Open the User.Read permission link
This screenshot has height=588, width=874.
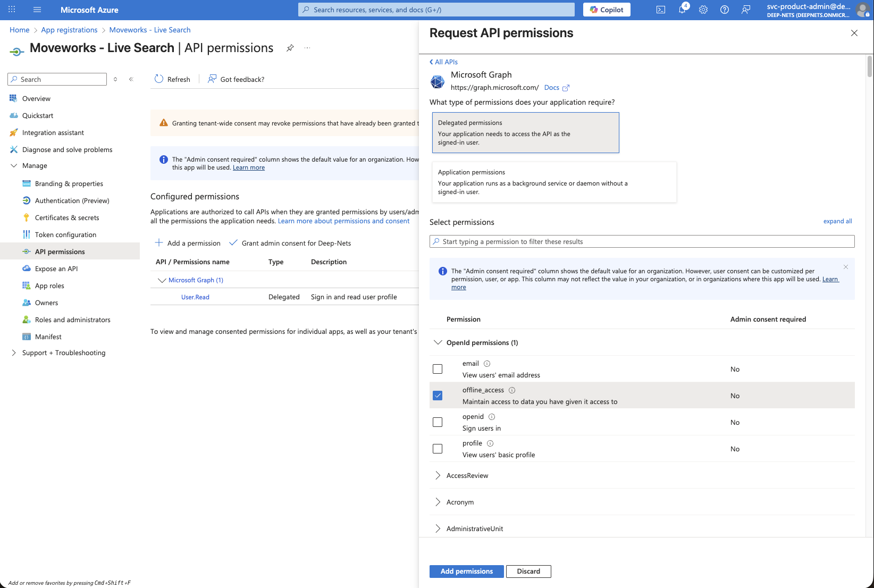pos(195,297)
